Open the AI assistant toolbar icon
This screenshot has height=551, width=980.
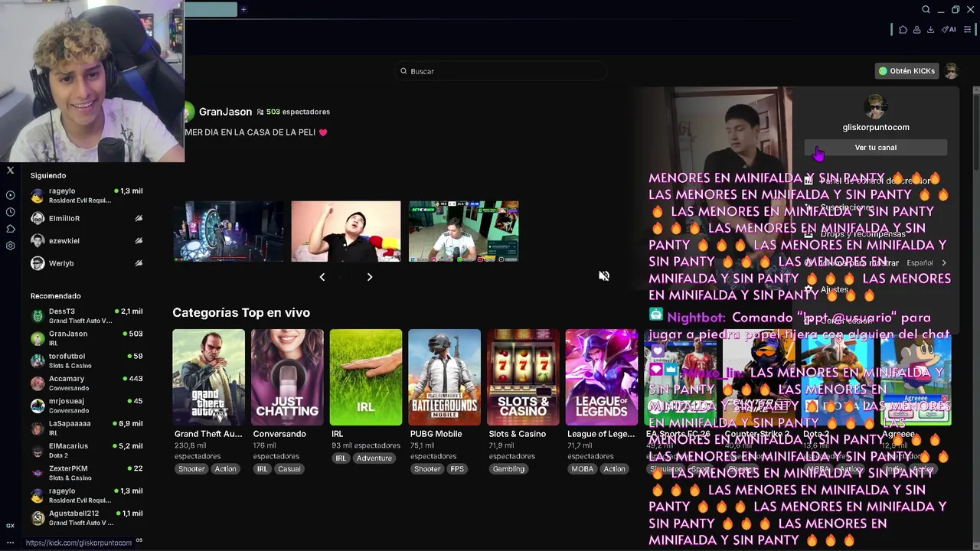coord(949,30)
